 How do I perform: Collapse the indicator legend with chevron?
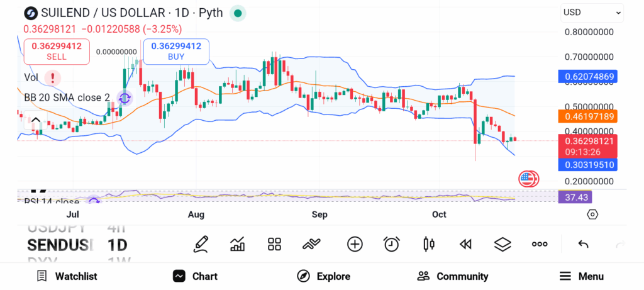coord(35,121)
